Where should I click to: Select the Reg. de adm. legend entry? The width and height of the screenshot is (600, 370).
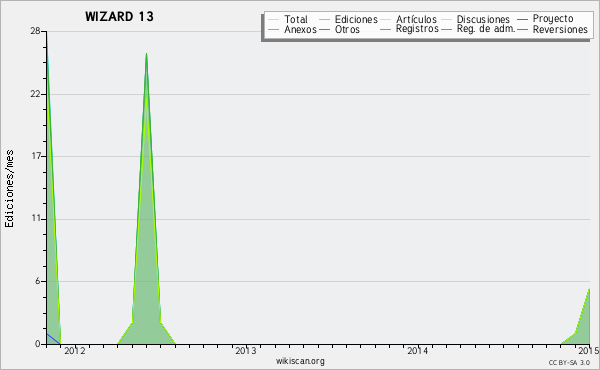click(x=478, y=29)
